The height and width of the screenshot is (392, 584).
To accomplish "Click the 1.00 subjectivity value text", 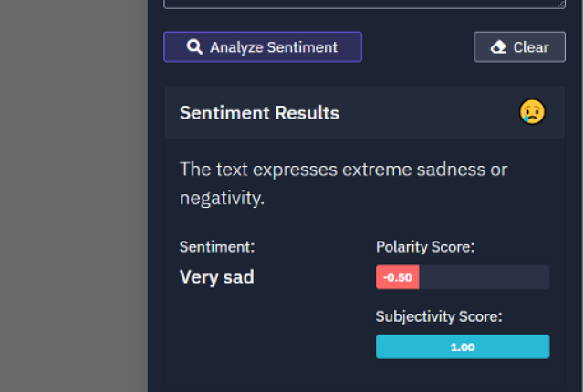I will [463, 347].
